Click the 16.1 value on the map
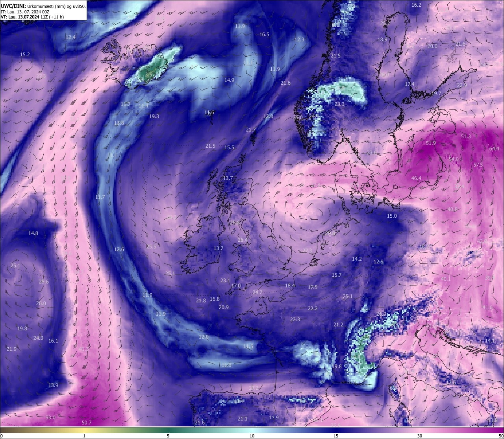Viewport: 504px width, 439px height. pyautogui.click(x=53, y=341)
